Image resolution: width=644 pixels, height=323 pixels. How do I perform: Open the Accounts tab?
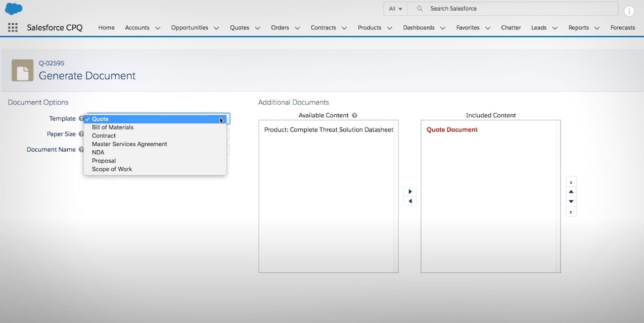[137, 28]
